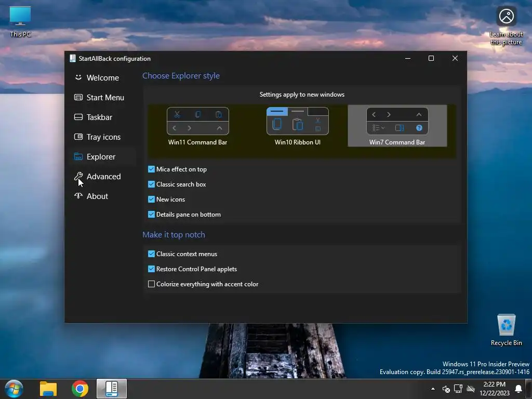Click the muted volume tray icon

point(446,389)
